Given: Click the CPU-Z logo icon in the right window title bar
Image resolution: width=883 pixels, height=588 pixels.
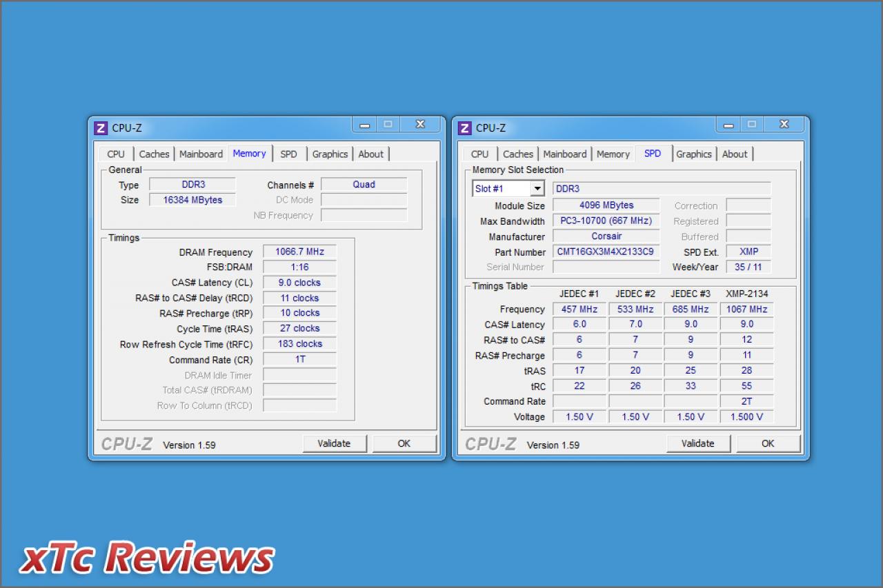Looking at the screenshot, I should pos(464,128).
